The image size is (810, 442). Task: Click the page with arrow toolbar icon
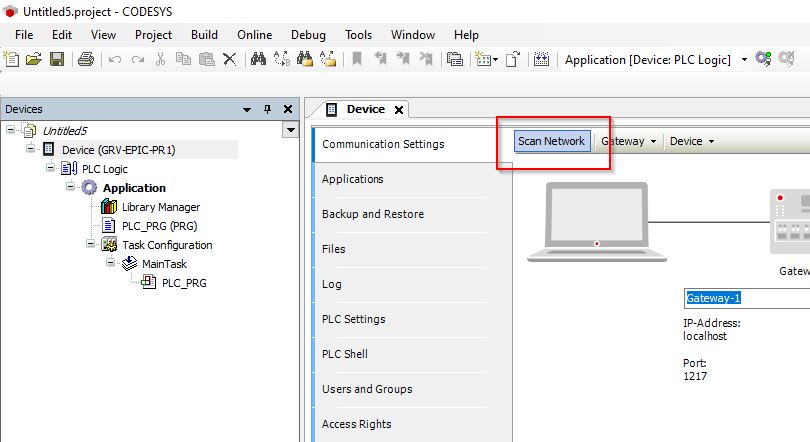[x=512, y=59]
